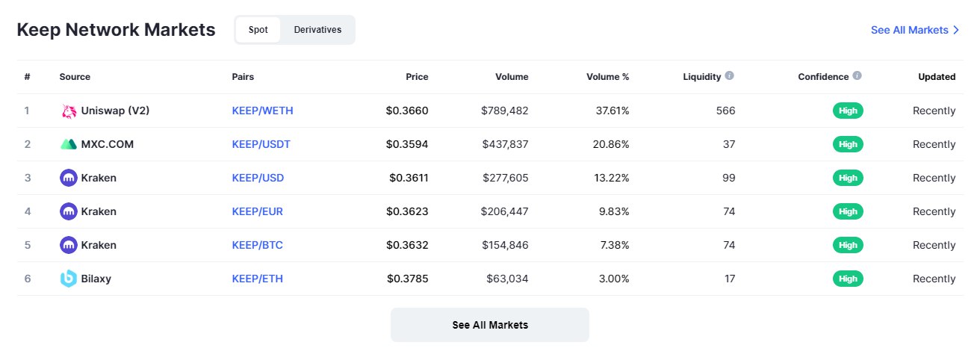Switch to the Spot tab
The height and width of the screenshot is (360, 980).
(258, 30)
